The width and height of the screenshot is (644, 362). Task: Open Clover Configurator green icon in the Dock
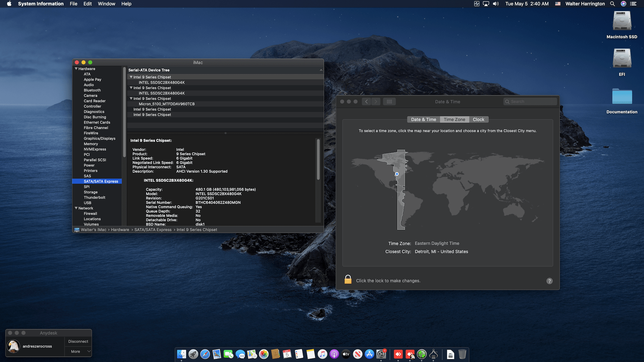coord(422,354)
